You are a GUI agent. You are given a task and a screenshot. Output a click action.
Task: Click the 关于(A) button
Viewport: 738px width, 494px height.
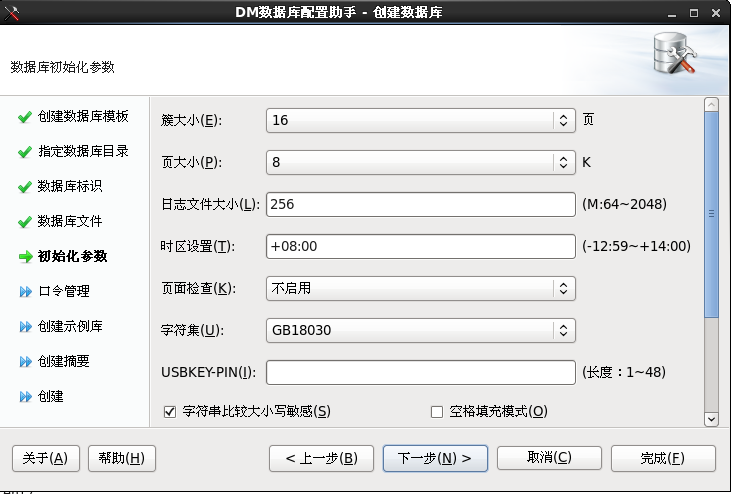tap(46, 458)
